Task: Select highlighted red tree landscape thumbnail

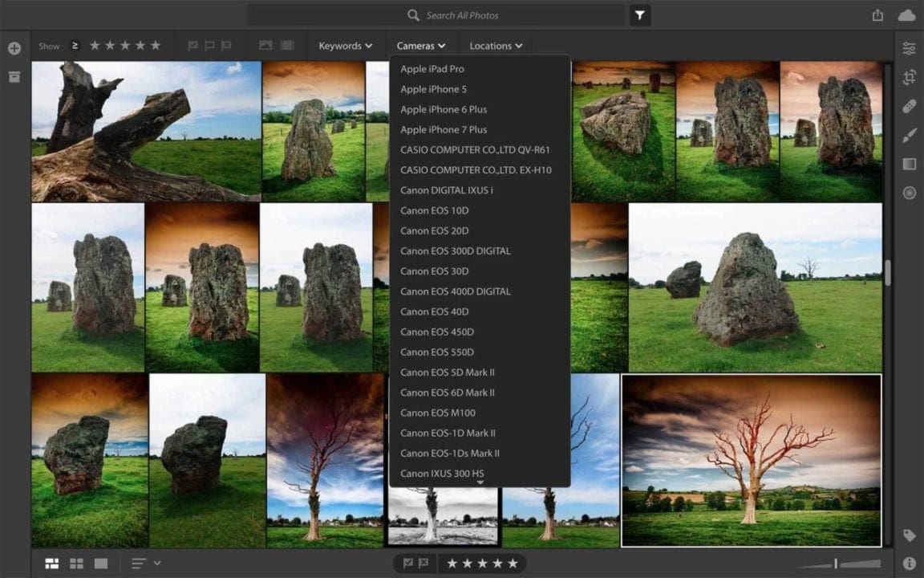Action: click(752, 461)
